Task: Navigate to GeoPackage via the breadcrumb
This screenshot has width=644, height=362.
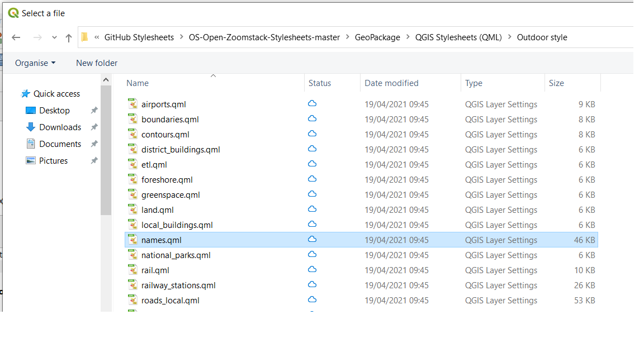Action: 377,37
